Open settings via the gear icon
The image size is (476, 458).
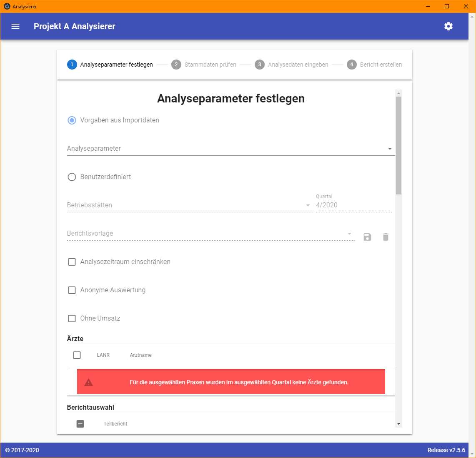pos(448,26)
